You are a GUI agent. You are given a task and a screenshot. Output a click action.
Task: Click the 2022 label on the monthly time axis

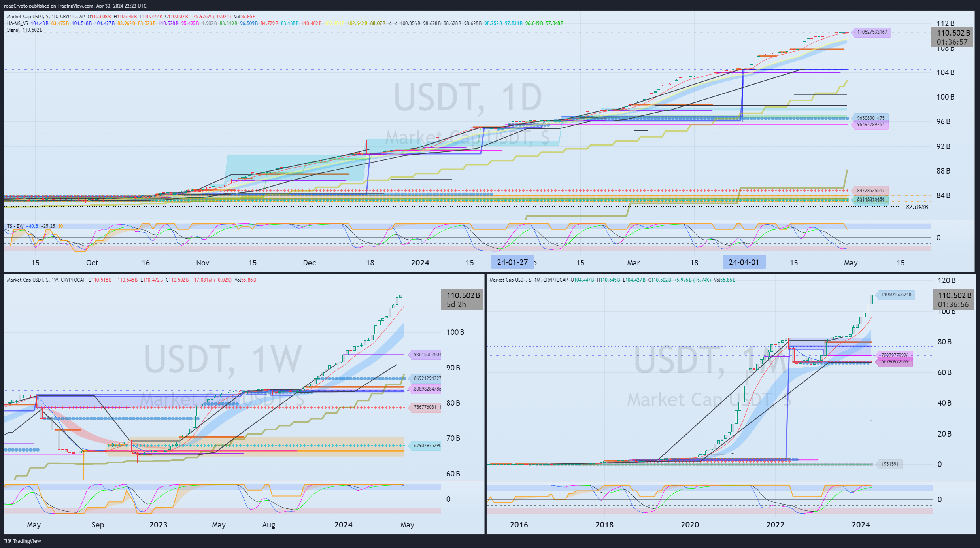(x=775, y=525)
